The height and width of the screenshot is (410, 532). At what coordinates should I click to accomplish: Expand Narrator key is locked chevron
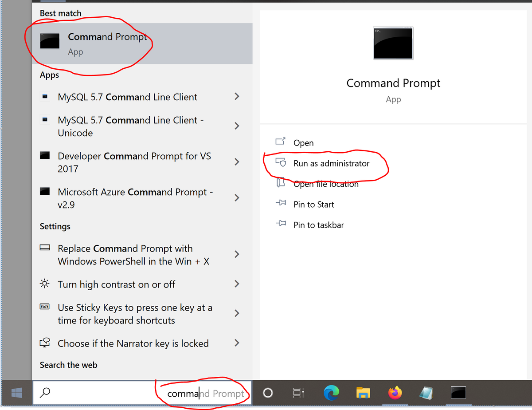point(237,343)
